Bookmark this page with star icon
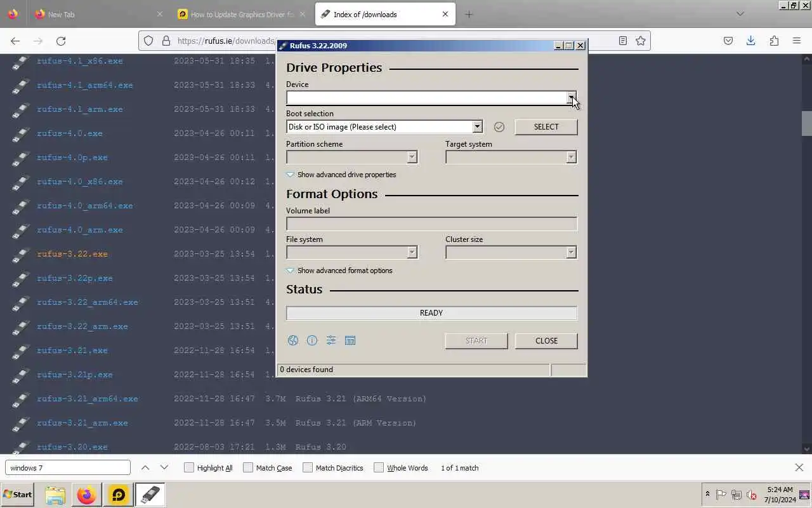Image resolution: width=812 pixels, height=508 pixels. click(641, 41)
